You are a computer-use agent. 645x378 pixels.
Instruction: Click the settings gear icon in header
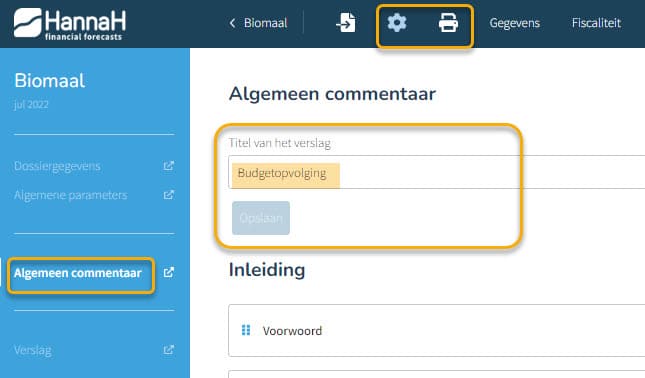397,23
